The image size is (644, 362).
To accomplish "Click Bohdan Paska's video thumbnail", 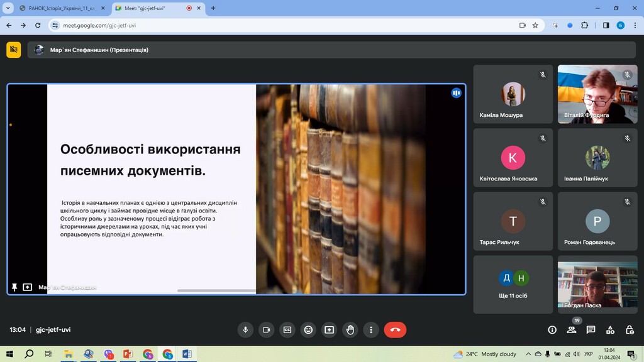I will pyautogui.click(x=597, y=285).
